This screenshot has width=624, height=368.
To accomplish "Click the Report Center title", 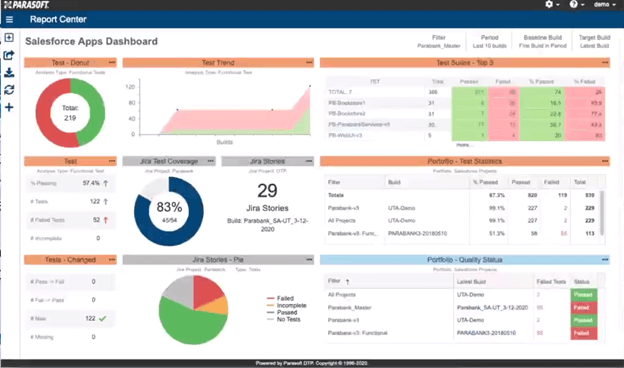I will click(58, 19).
